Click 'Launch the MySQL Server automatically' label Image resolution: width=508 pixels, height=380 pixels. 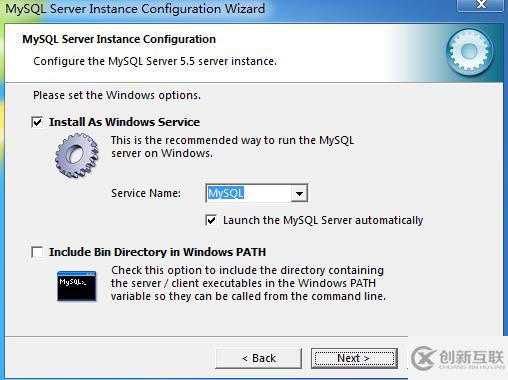point(323,220)
